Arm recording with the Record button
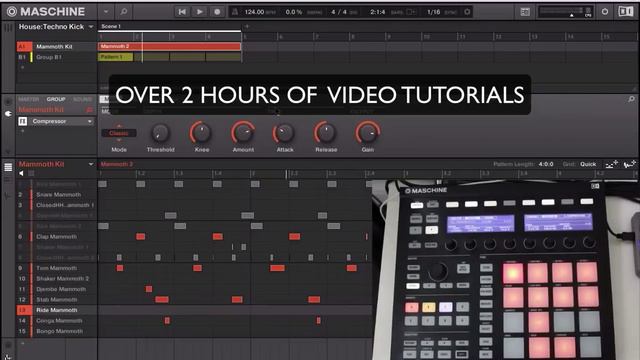Image resolution: width=640 pixels, height=360 pixels. pyautogui.click(x=217, y=12)
